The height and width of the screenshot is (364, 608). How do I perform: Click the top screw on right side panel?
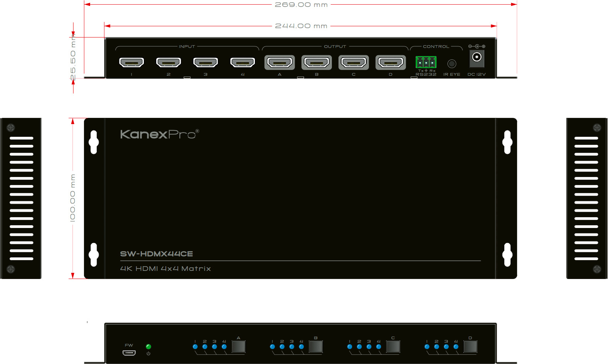[x=597, y=128]
